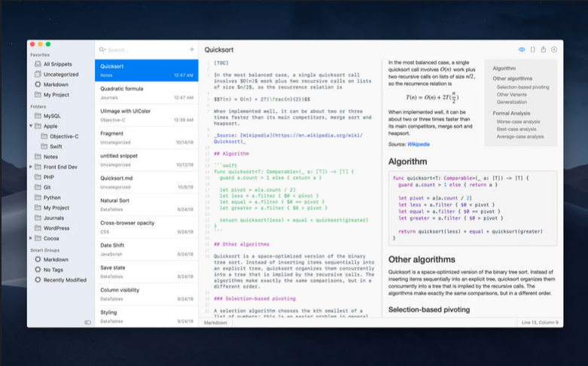
Task: Open the Quadratic formula snippet
Action: tap(147, 93)
